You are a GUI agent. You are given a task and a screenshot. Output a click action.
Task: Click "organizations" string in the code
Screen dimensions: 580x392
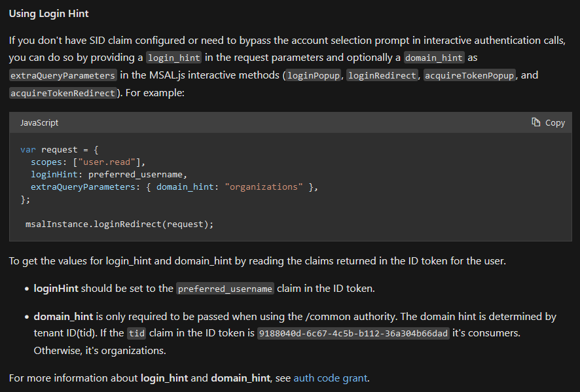pyautogui.click(x=264, y=187)
